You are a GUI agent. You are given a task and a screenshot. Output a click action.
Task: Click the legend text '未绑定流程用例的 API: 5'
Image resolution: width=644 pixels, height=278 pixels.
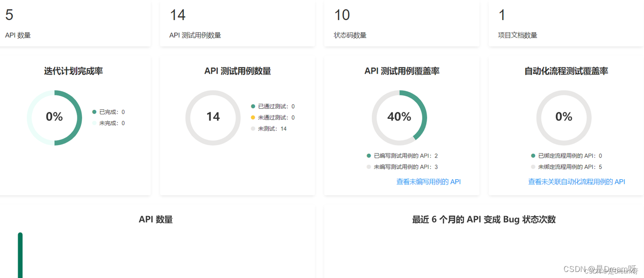pos(571,167)
